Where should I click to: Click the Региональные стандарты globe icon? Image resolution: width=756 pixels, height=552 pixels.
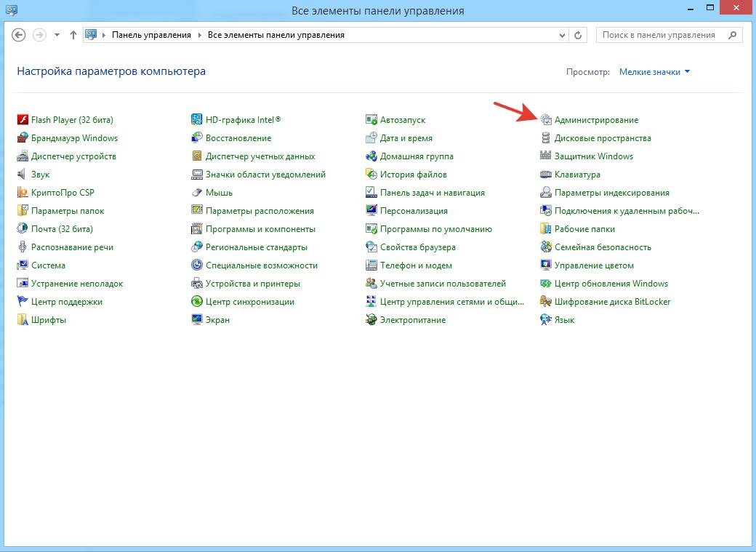(x=197, y=247)
